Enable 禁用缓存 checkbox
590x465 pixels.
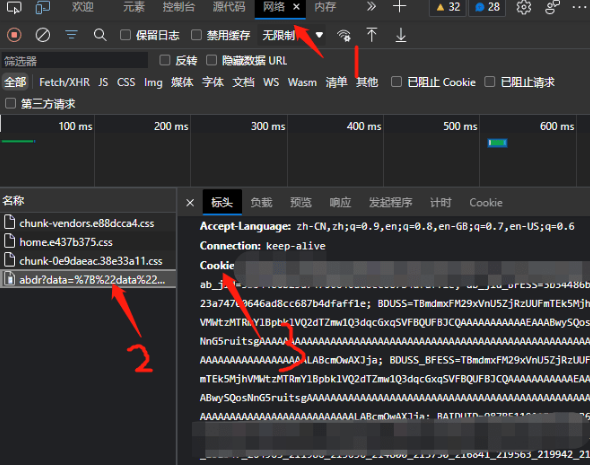coord(196,35)
